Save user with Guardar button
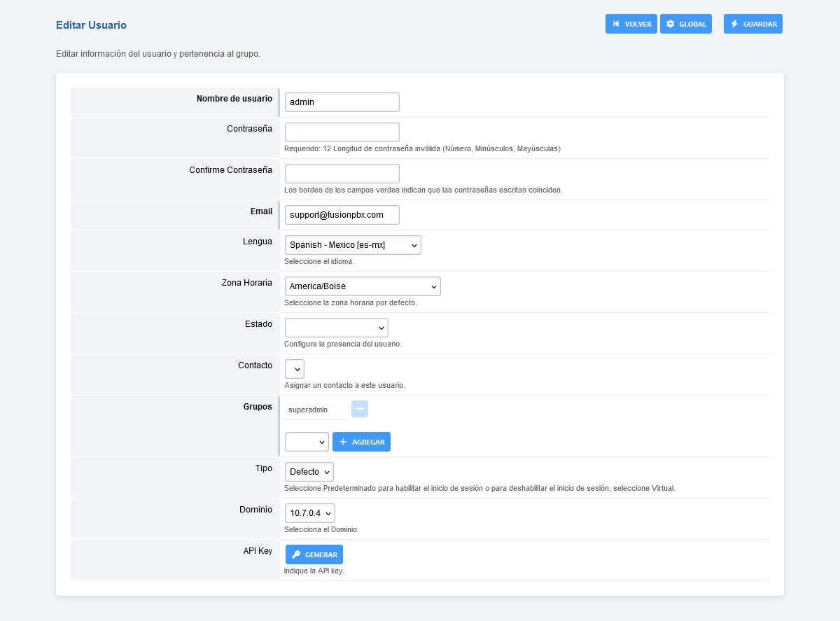840x621 pixels. [752, 24]
